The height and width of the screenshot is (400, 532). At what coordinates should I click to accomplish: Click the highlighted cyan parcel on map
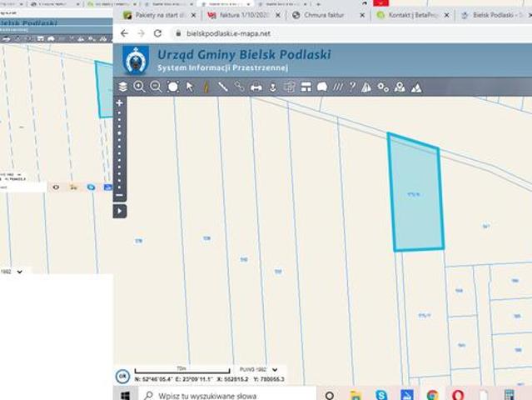(x=415, y=194)
